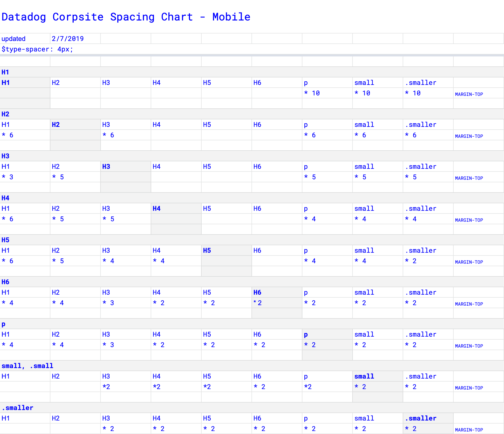Select the MARGIN-TOP label in the .smaller section

(x=469, y=430)
